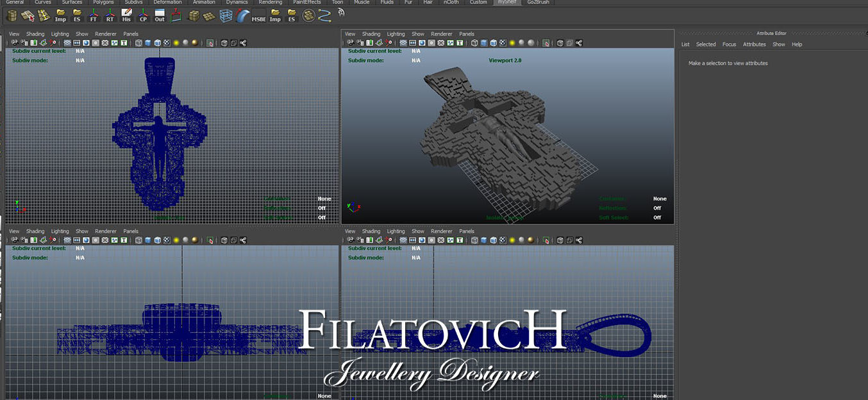This screenshot has height=400, width=868.
Task: Click 2D pan/zoom icon in bottom-left panel
Action: click(x=52, y=240)
